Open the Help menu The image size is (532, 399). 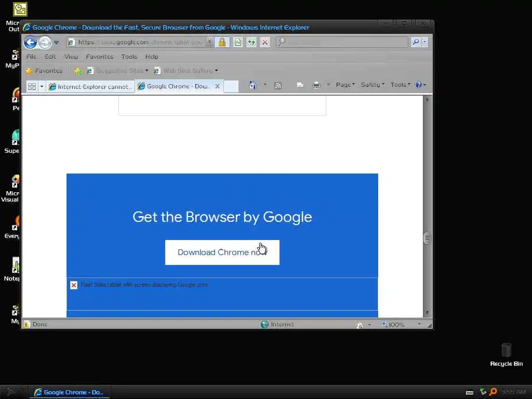pos(152,57)
